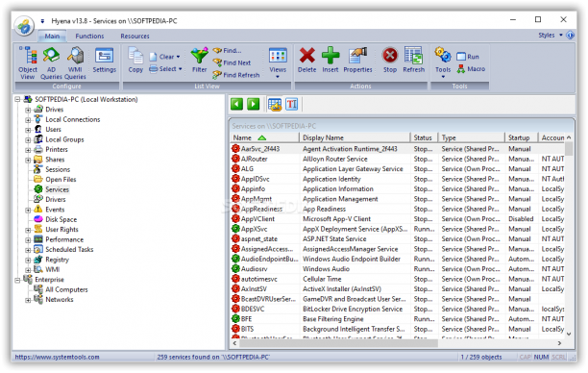Click the TI text toolbar icon
Viewport: 588px width, 373px height.
[x=292, y=104]
